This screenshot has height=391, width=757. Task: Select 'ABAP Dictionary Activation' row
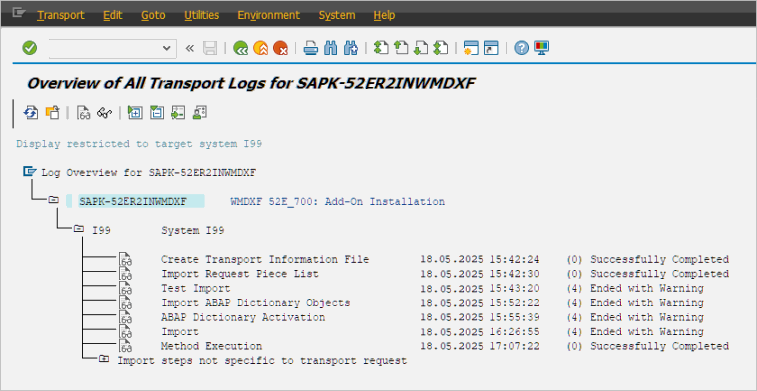coord(243,318)
